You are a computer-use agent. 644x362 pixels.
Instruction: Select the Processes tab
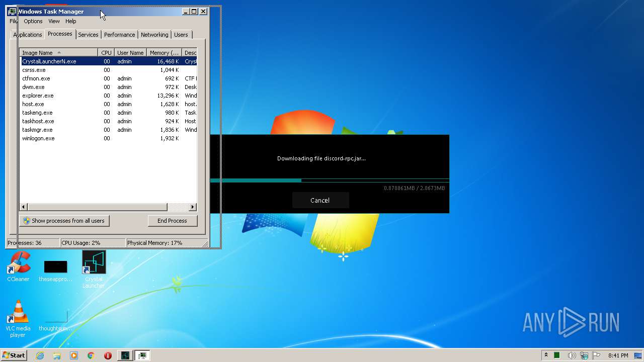coord(60,34)
